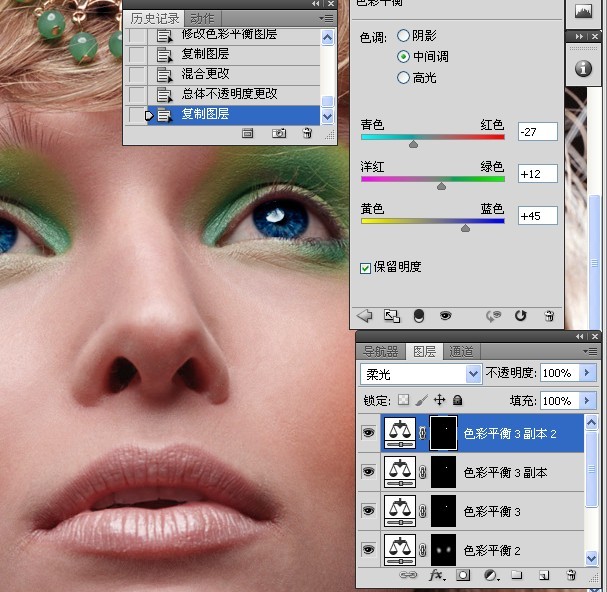Set history brush source on 复制图层 state
The height and width of the screenshot is (592, 607).
pyautogui.click(x=137, y=115)
